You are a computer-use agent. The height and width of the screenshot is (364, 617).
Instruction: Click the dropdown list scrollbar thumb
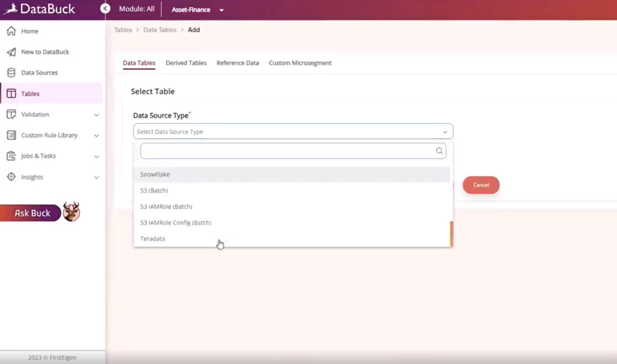(452, 234)
